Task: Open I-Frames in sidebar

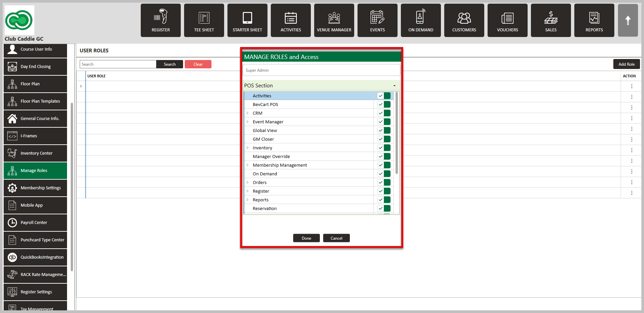Action: [35, 136]
